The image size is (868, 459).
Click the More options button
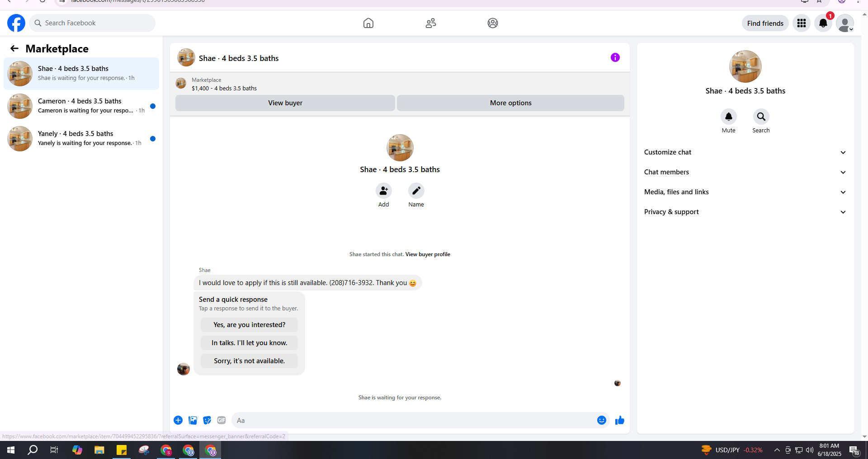(511, 103)
